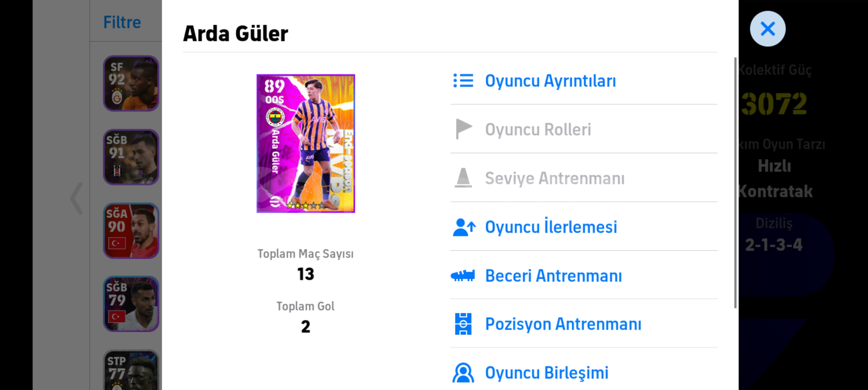This screenshot has height=390, width=868.
Task: Click the menu's vertical scrollbar
Action: [735, 183]
